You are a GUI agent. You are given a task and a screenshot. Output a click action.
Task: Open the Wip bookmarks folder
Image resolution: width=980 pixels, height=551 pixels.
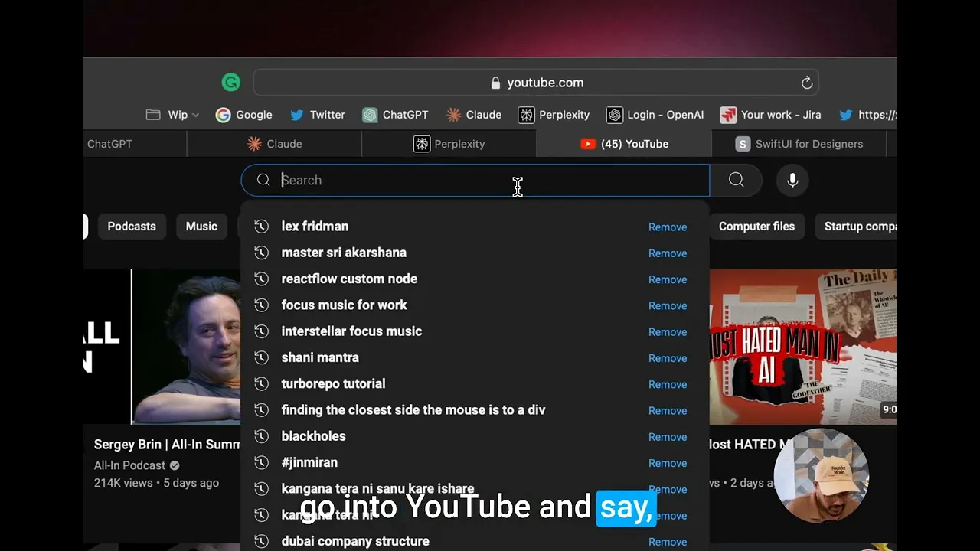[172, 115]
